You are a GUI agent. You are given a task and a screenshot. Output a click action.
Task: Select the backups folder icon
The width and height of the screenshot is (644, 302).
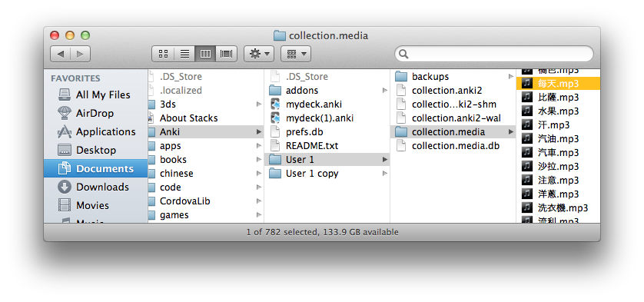(401, 77)
